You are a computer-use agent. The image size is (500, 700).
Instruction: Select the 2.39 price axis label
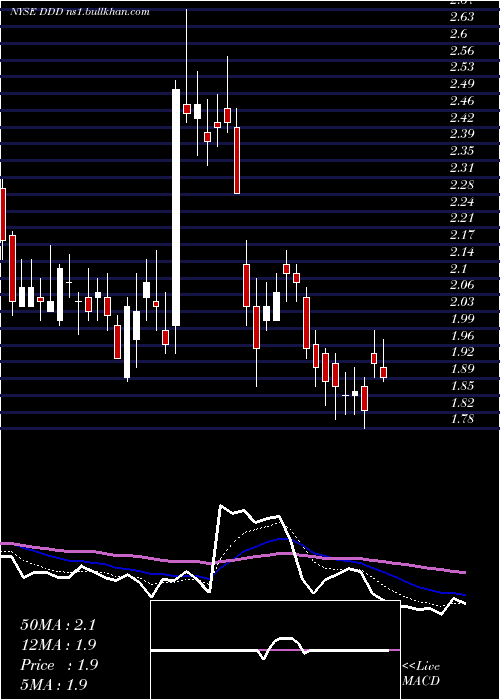point(462,134)
